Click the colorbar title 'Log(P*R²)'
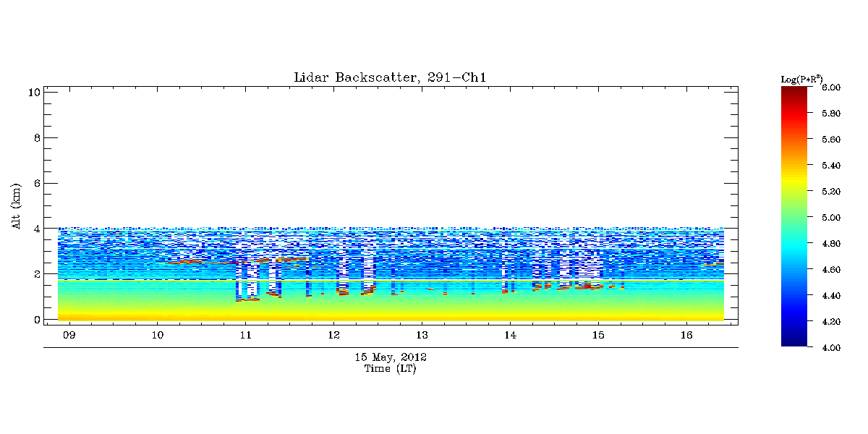This screenshot has height=434, width=868. tap(801, 78)
